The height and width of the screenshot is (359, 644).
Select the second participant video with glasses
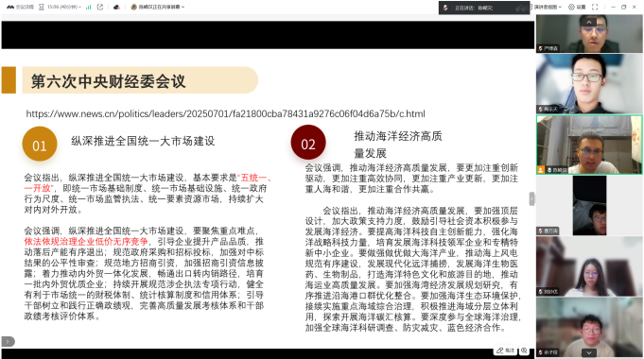pos(589,84)
